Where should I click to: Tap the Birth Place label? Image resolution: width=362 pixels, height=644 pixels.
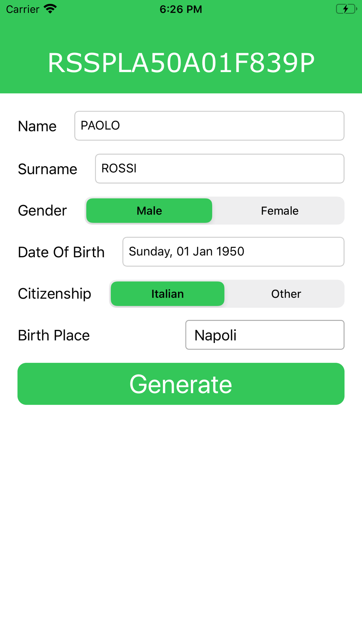click(54, 335)
